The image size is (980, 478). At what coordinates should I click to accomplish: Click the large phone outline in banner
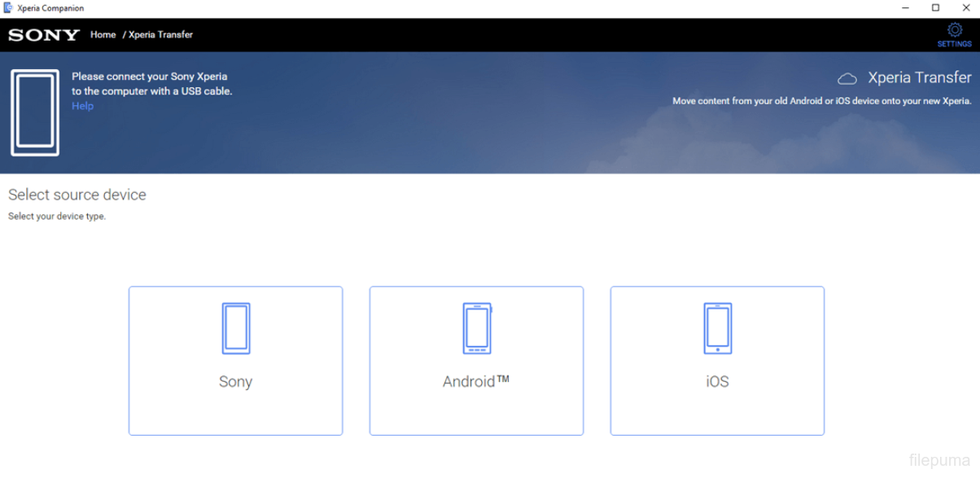coord(35,112)
